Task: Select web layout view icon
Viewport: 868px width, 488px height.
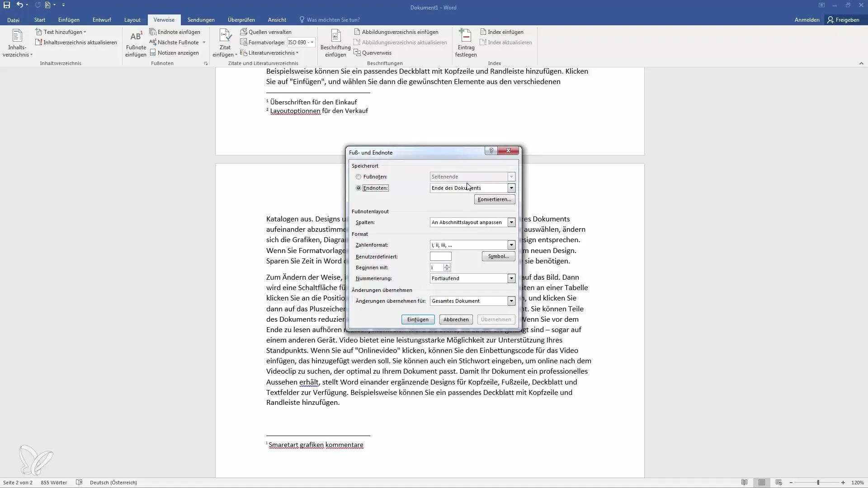Action: tap(778, 483)
